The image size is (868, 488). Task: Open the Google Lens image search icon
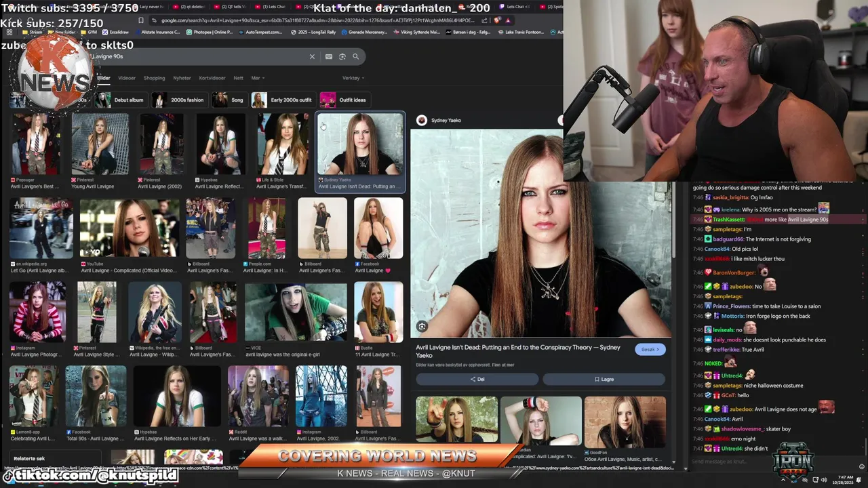[342, 56]
